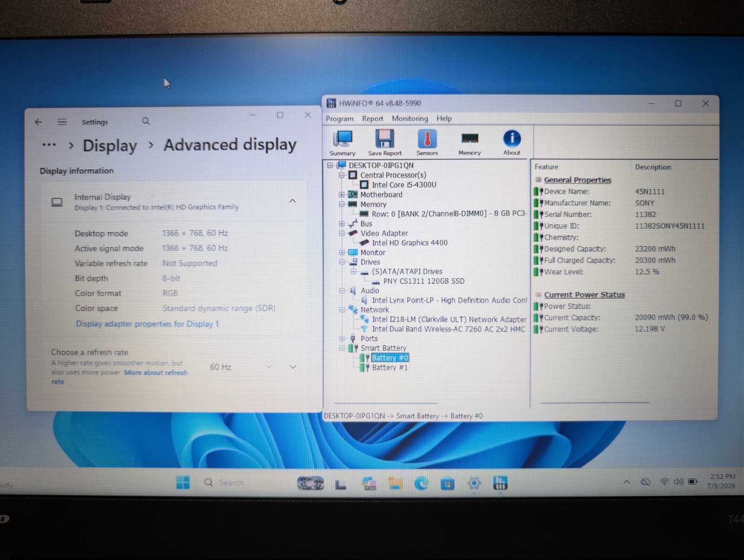Click the Audio speaker icon in tree

[x=353, y=291]
